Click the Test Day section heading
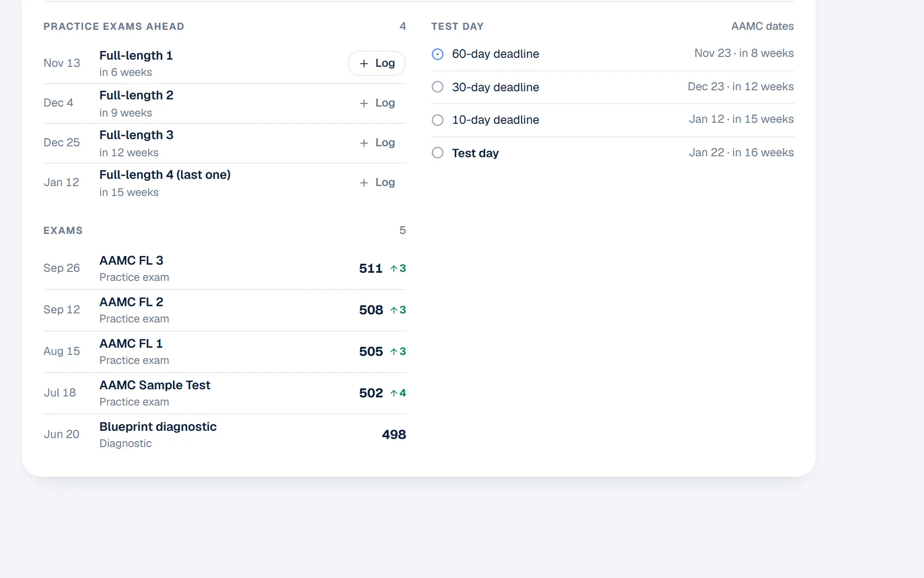 (457, 26)
